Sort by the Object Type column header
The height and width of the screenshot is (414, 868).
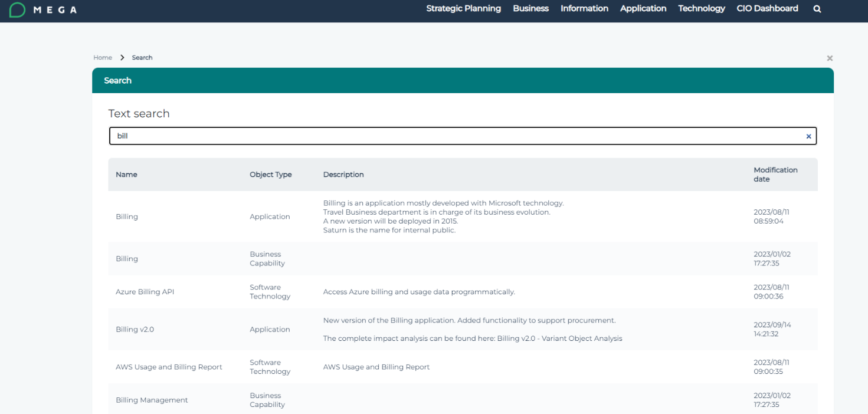point(270,175)
